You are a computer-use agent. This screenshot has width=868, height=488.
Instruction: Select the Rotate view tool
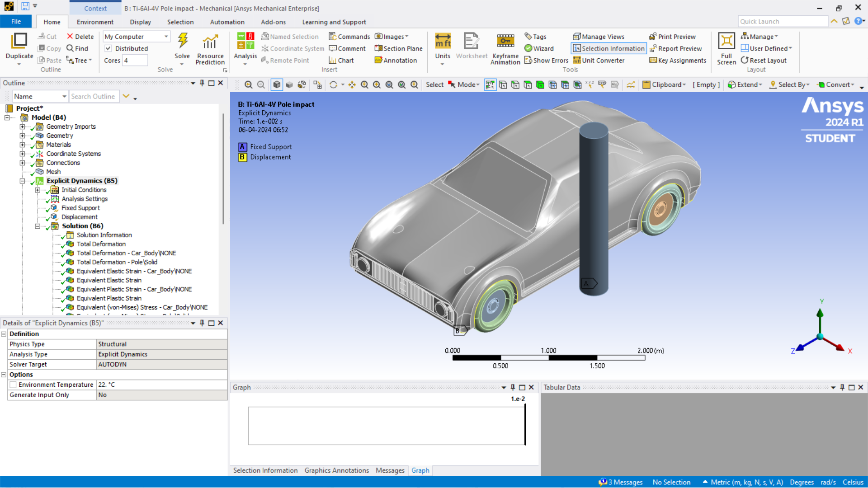coord(333,84)
